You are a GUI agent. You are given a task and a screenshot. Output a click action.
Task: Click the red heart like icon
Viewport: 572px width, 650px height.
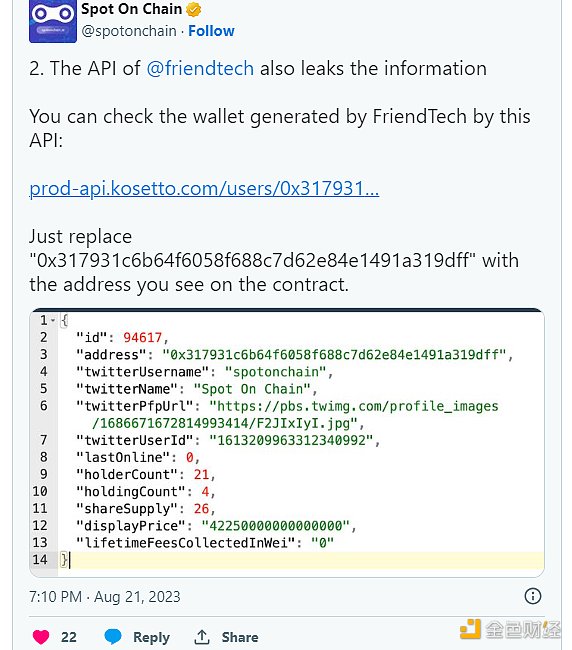point(41,637)
